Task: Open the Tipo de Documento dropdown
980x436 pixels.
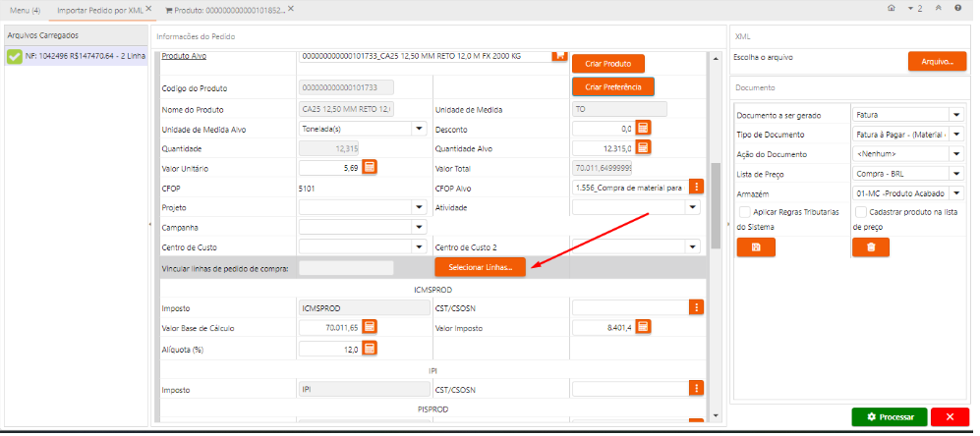Action: [956, 134]
